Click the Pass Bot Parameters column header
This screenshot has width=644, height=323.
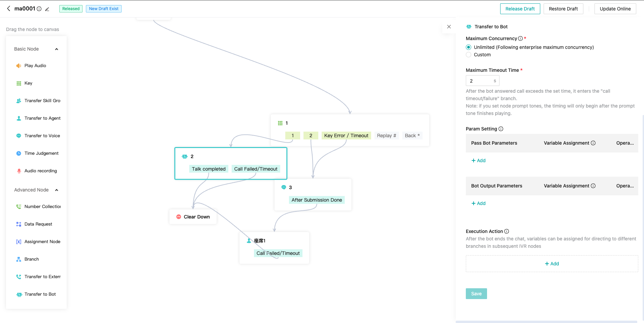(494, 143)
